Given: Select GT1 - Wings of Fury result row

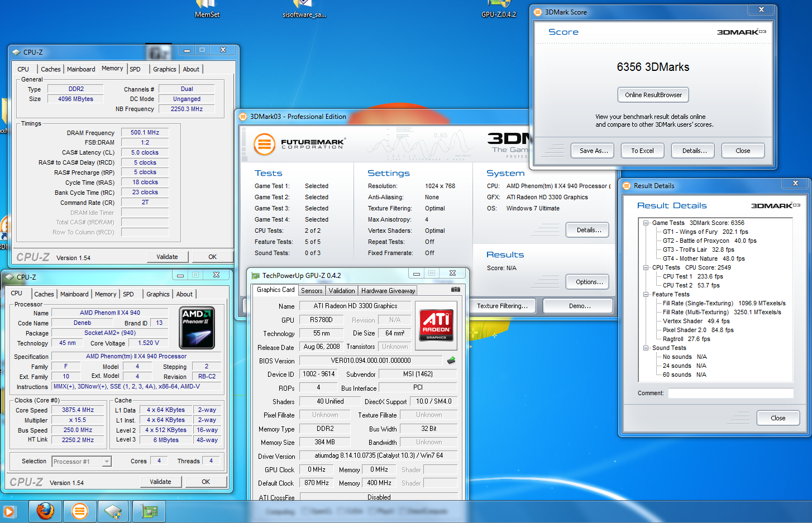Looking at the screenshot, I should (x=705, y=232).
